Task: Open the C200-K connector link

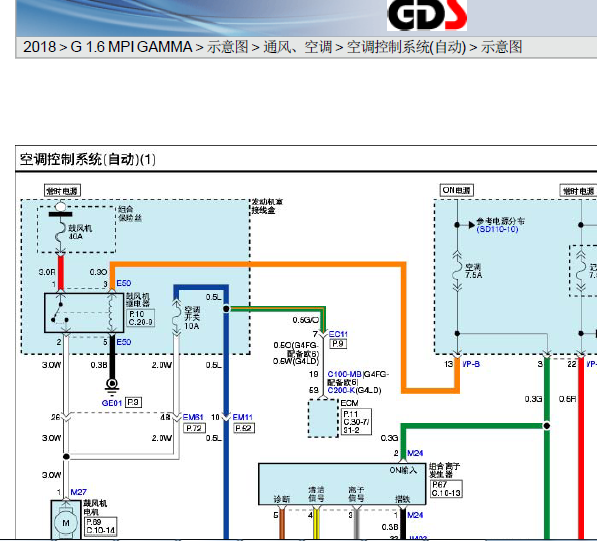Action: tap(341, 390)
